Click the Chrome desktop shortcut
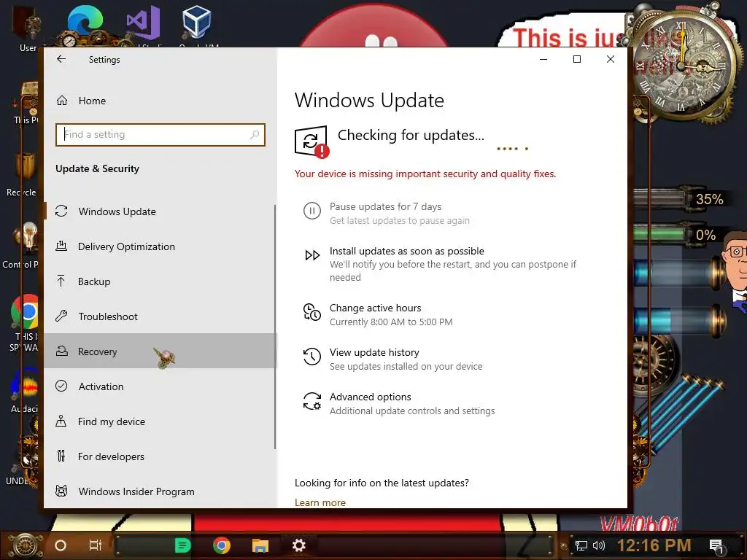The height and width of the screenshot is (560, 747). [25, 312]
